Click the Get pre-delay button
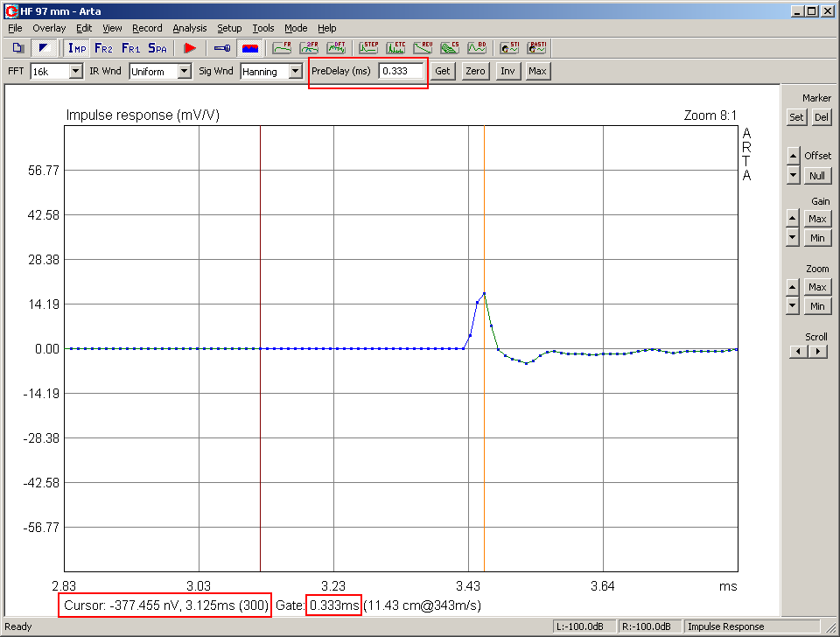The width and height of the screenshot is (840, 637). tap(443, 71)
